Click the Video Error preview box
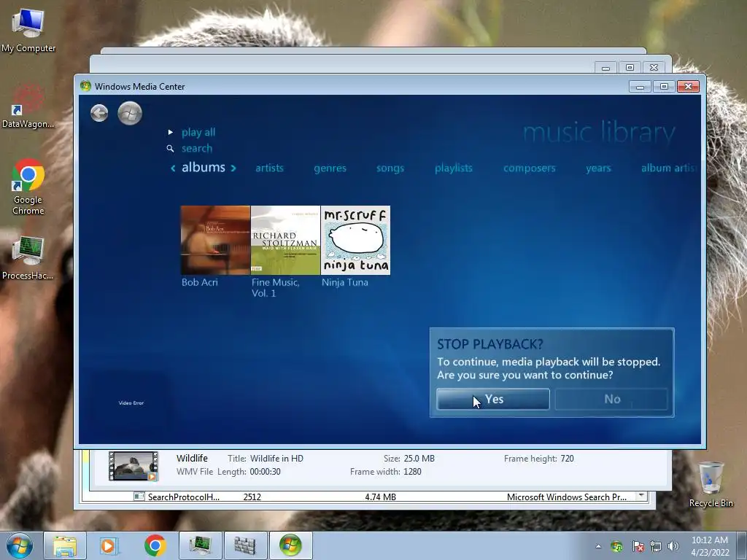 (x=131, y=402)
